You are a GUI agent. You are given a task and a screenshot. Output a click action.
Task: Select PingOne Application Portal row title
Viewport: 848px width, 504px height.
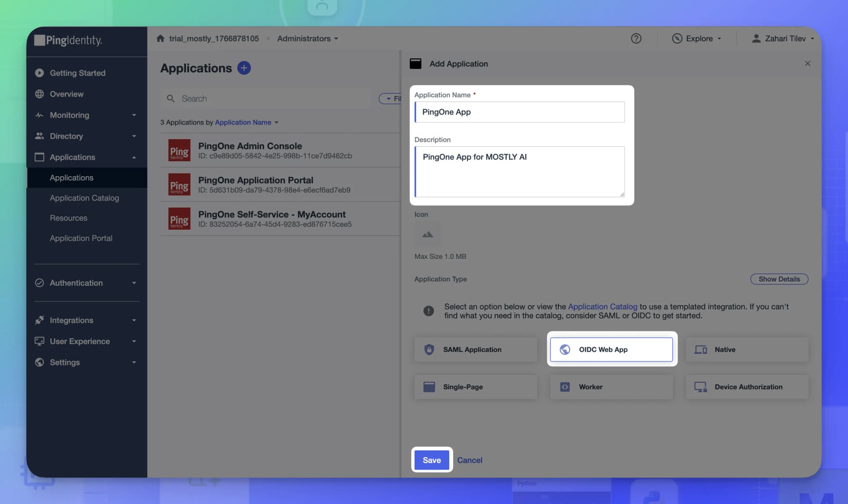click(256, 180)
